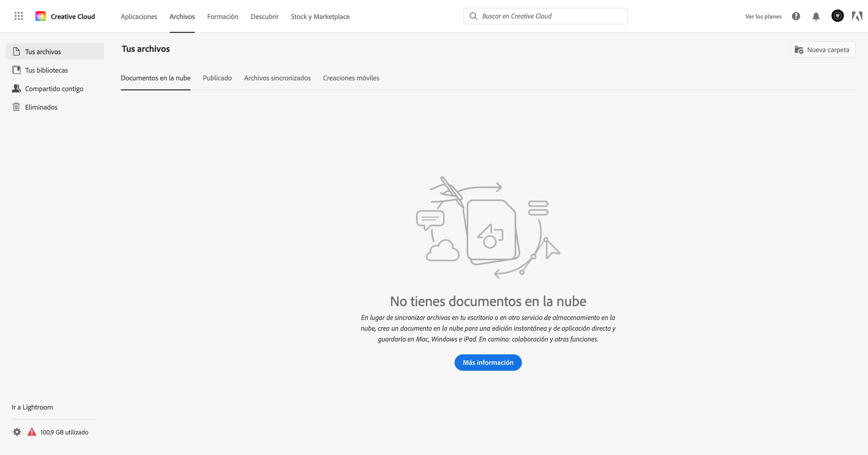Click the Adobe logo icon
This screenshot has height=455, width=868.
pyautogui.click(x=857, y=16)
